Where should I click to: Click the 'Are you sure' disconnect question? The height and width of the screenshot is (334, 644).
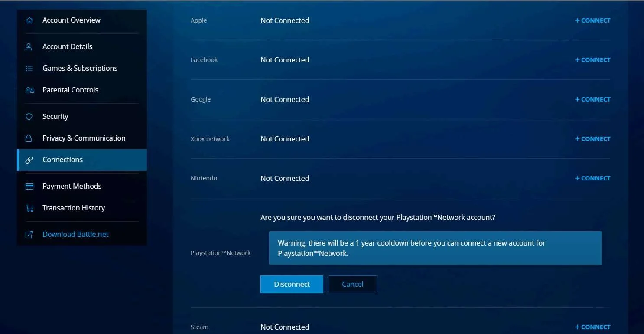coord(378,217)
